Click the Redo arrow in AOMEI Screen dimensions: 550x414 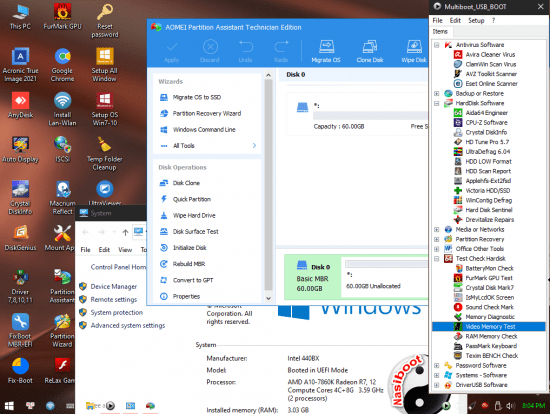tap(281, 51)
